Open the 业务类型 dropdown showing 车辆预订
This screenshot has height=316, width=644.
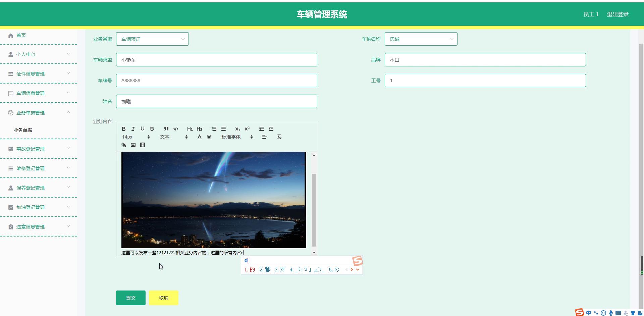click(x=152, y=39)
